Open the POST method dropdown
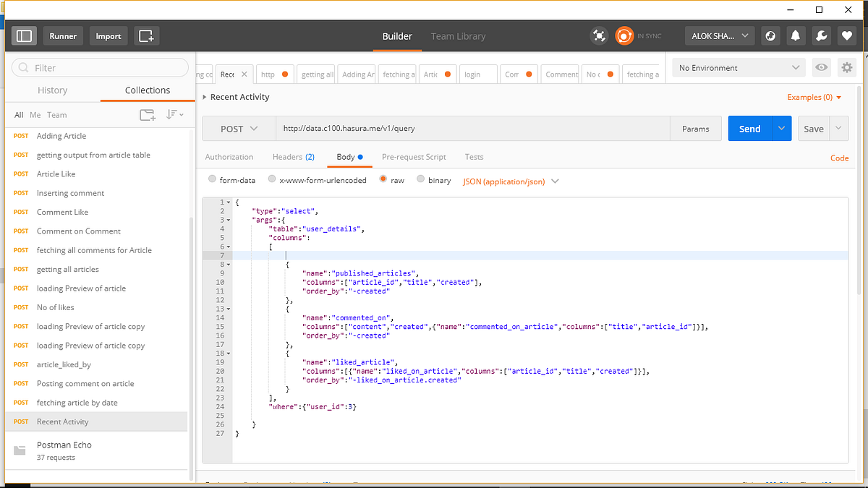868x488 pixels. 239,127
